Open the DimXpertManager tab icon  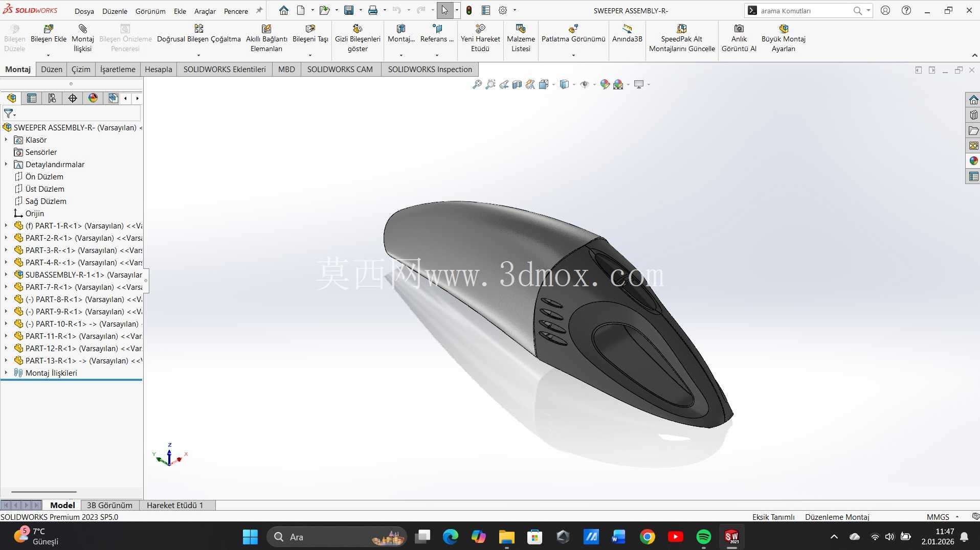click(x=73, y=98)
